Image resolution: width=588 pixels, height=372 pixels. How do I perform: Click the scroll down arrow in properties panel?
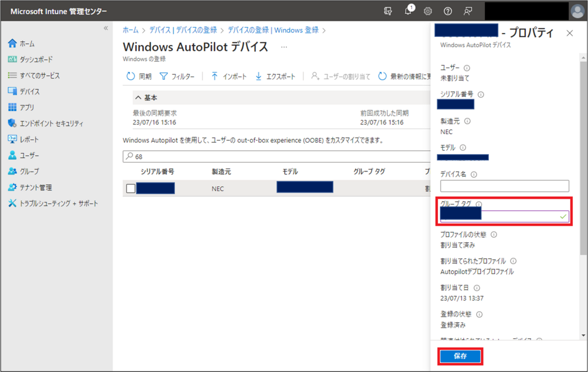click(583, 335)
